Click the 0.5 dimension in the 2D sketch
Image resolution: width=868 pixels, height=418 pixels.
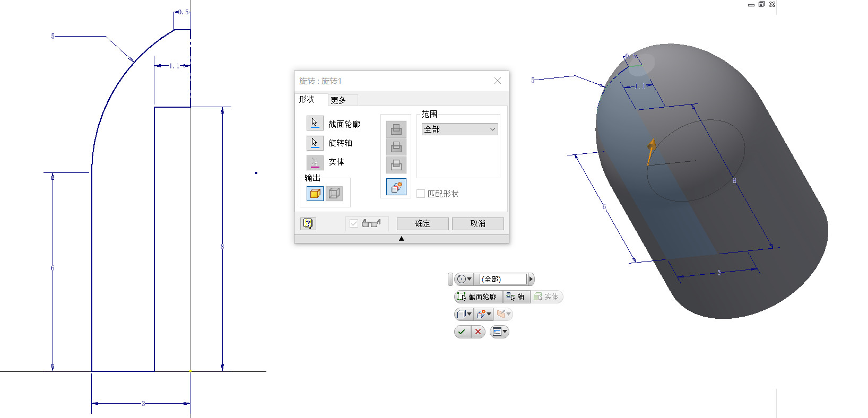pos(184,12)
